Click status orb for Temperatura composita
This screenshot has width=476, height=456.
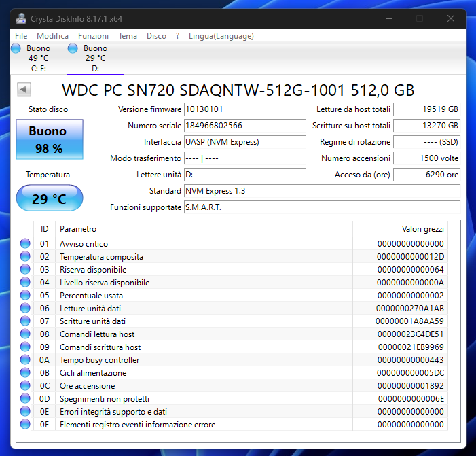pyautogui.click(x=25, y=256)
